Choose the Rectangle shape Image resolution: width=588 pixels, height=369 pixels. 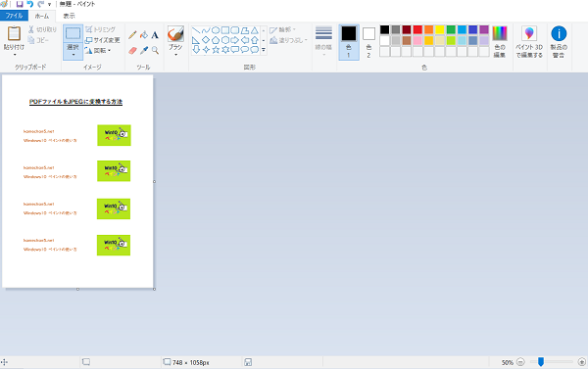click(x=225, y=30)
